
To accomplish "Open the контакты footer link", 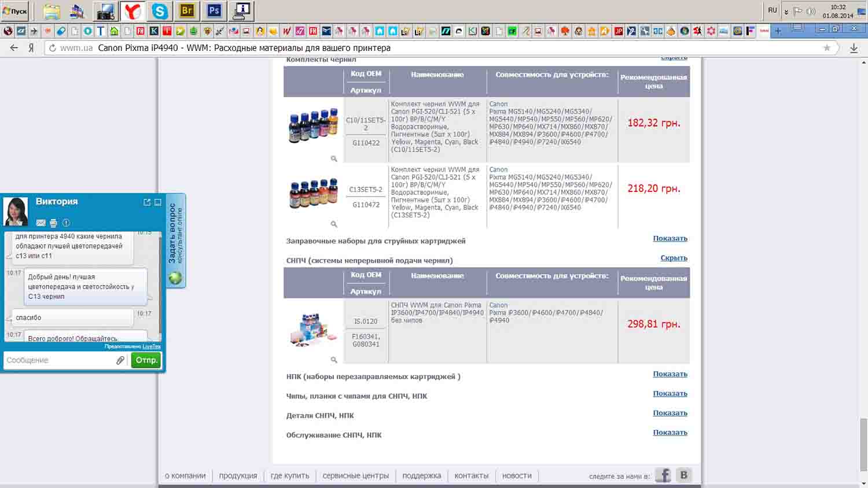I will tap(472, 476).
